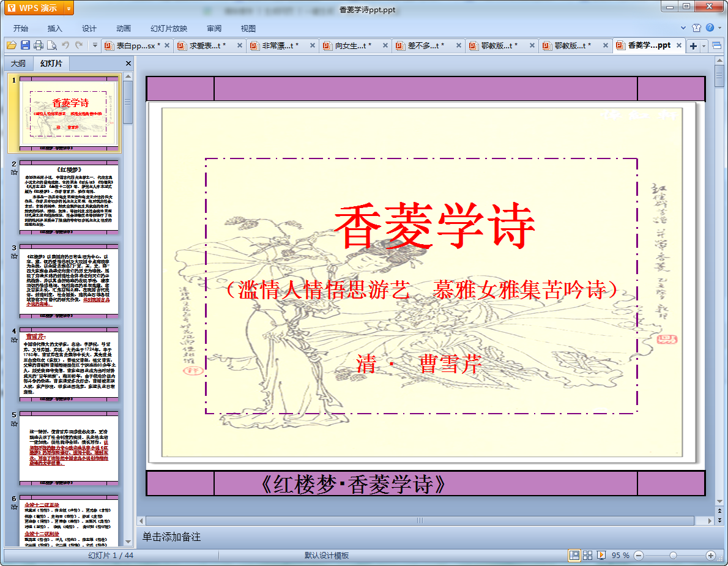Screen dimensions: 728x566
Task: Select slide 2 thumbnail 《红楼梦》
Action: (69, 197)
